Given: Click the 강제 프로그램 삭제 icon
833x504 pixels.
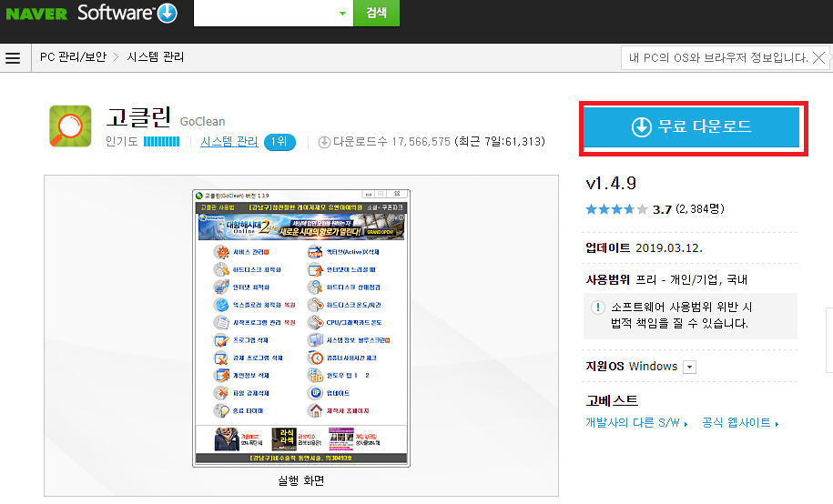Looking at the screenshot, I should [221, 358].
